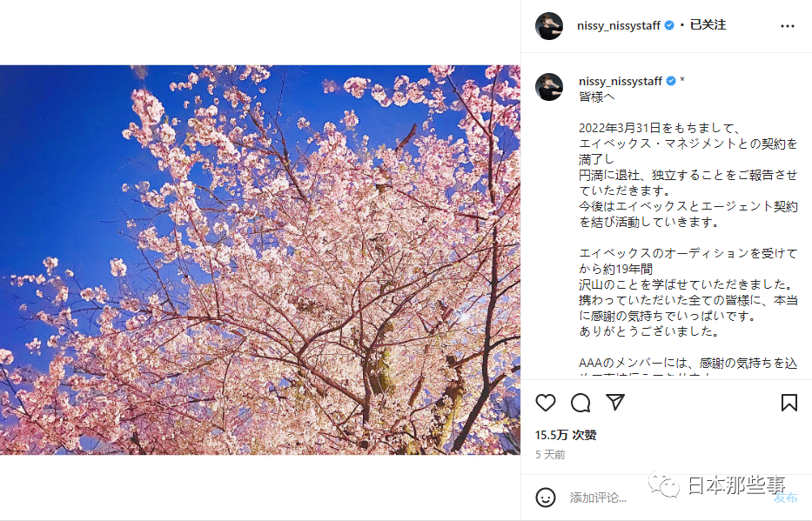Click the 发布 post comment button
The width and height of the screenshot is (812, 521).
coord(785,498)
